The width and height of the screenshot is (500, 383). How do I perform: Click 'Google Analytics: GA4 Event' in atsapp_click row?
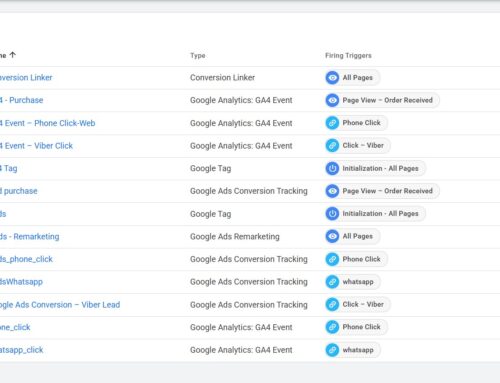[241, 350]
